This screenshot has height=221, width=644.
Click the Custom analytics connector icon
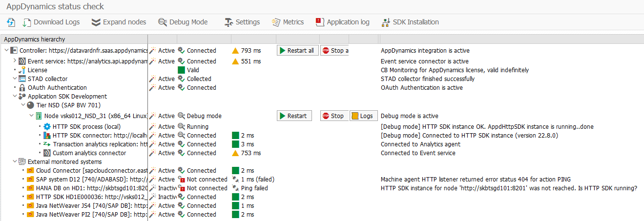[x=47, y=153]
